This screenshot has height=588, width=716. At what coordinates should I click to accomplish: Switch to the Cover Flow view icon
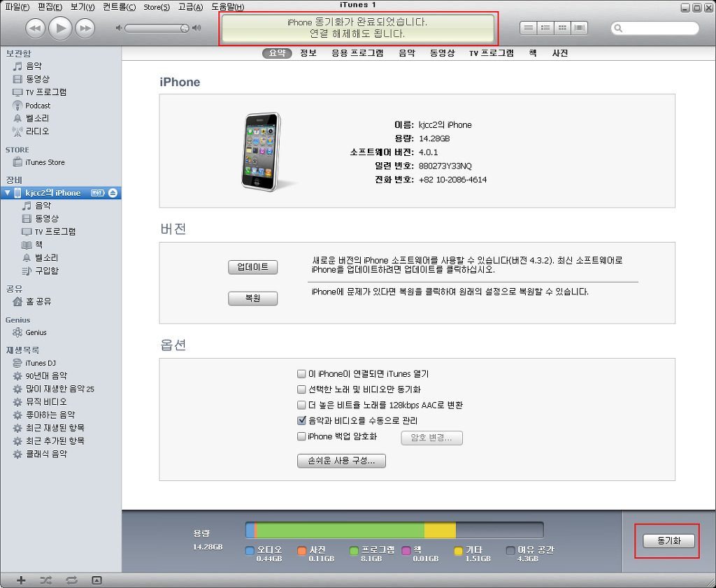point(579,28)
